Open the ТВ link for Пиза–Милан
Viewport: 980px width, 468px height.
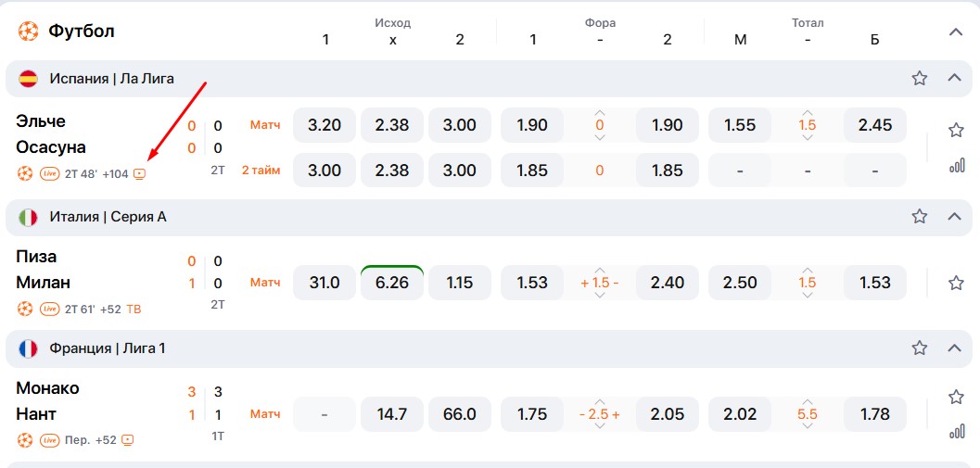coord(134,309)
